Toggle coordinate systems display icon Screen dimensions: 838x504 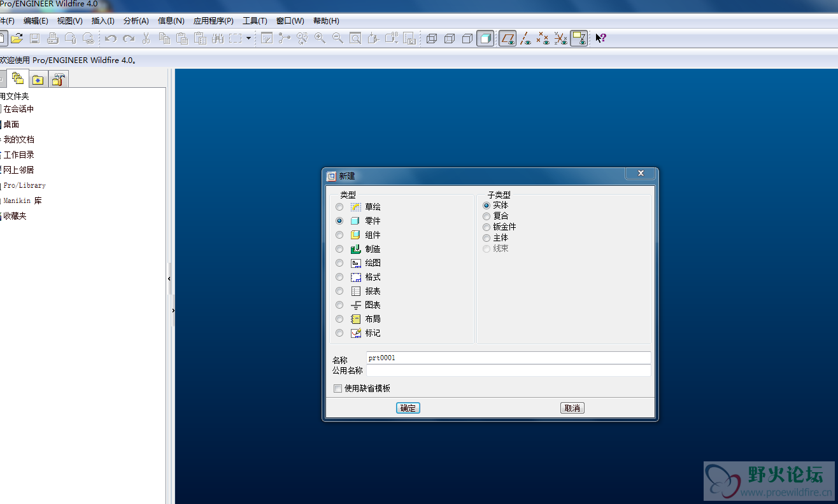click(560, 38)
